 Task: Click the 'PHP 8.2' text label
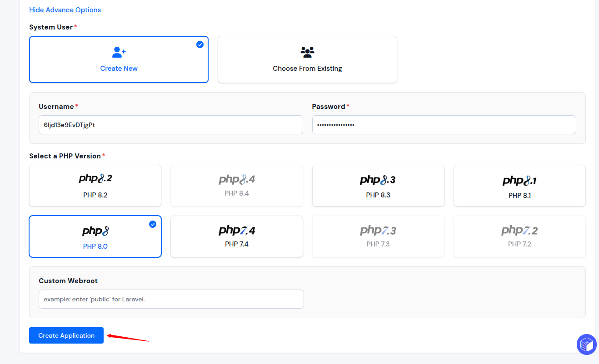[95, 195]
